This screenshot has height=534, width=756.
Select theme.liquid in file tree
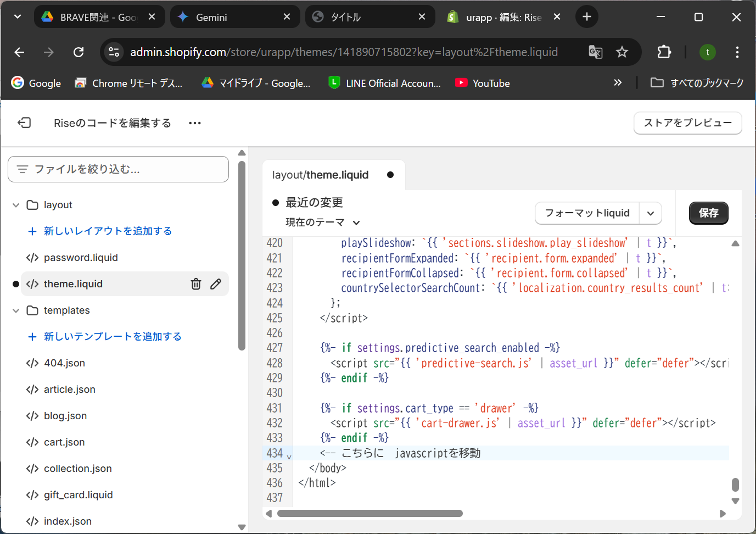(73, 284)
